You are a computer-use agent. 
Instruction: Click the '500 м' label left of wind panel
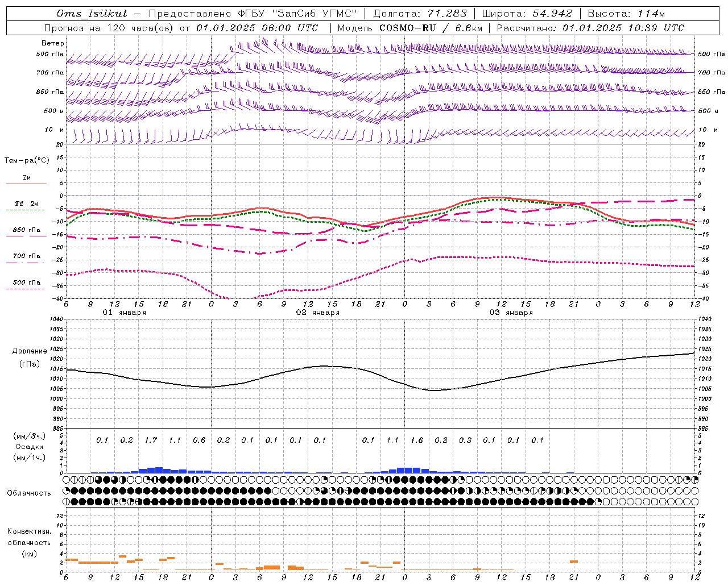pyautogui.click(x=54, y=111)
